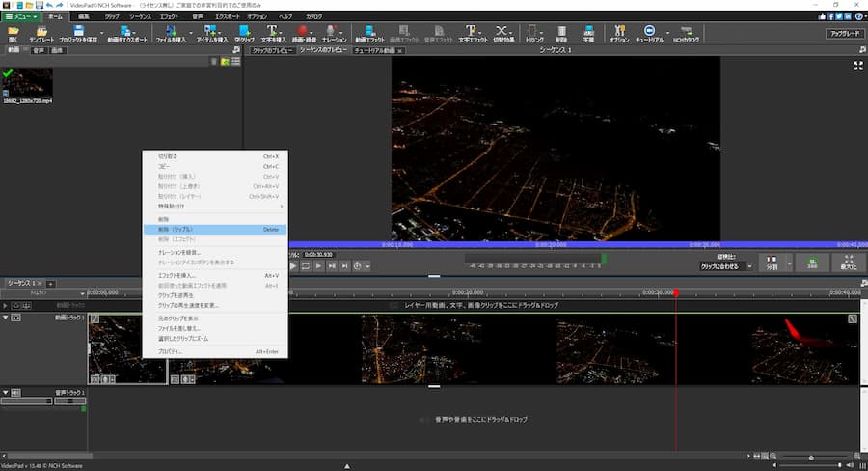868x471 pixels.
Task: Open the メニュー dropdown
Action: pyautogui.click(x=20, y=16)
